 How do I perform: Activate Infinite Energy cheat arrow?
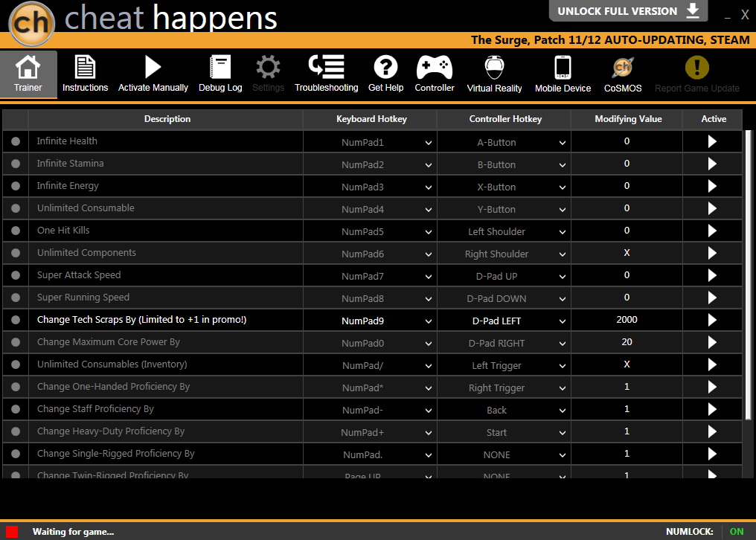tap(712, 186)
